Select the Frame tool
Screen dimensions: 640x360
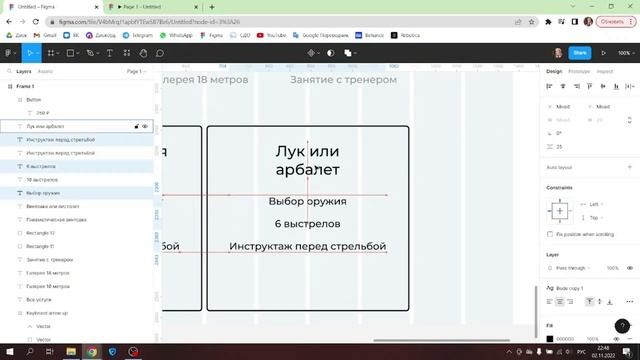coord(51,53)
